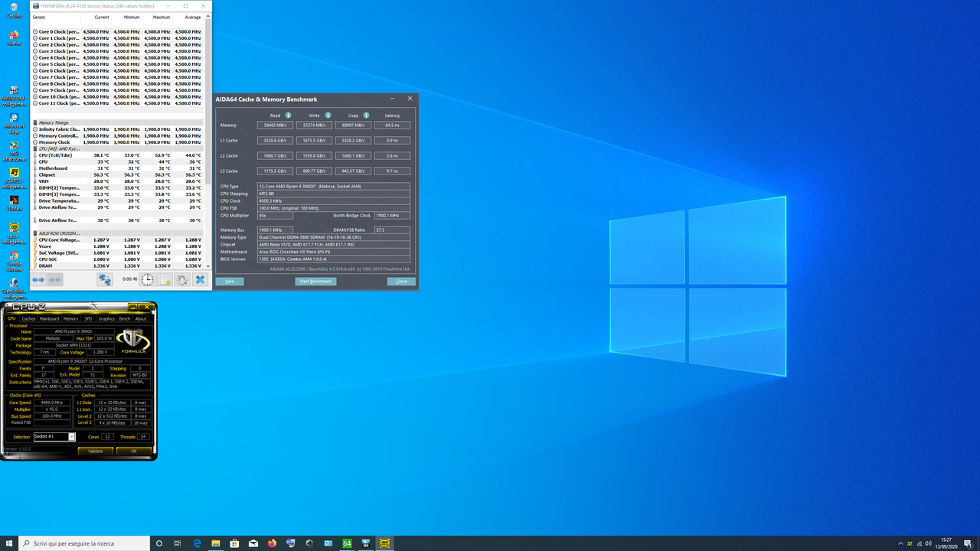
Task: Click the Validate button in CPU-Z
Action: point(95,451)
